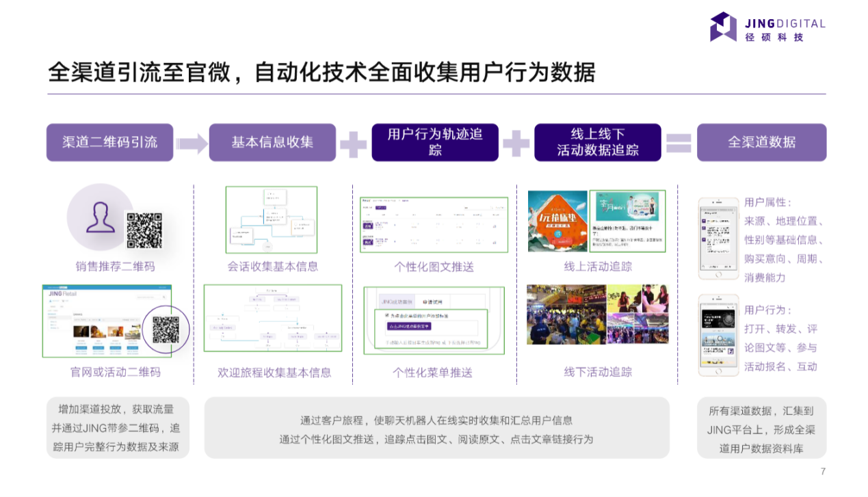This screenshot has height=497, width=868.
Task: Click the 线下活动追踪 event photo collage
Action: 596,314
